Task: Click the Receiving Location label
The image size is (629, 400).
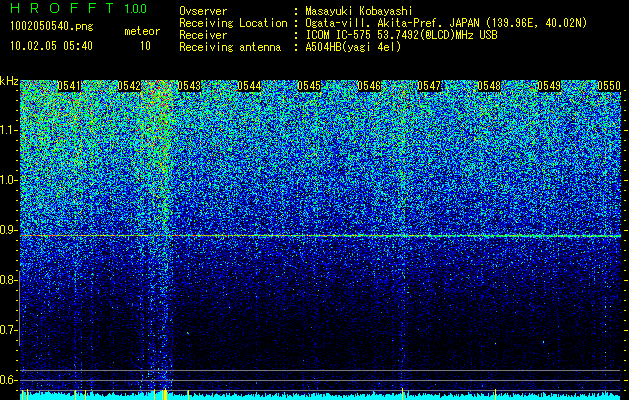Action: 233,23
